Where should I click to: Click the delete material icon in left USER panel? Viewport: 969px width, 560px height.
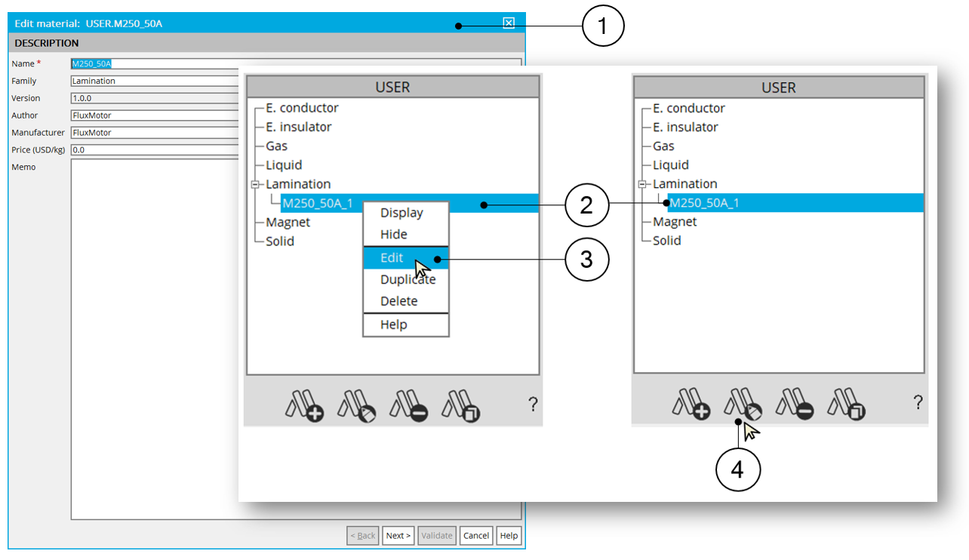click(408, 405)
